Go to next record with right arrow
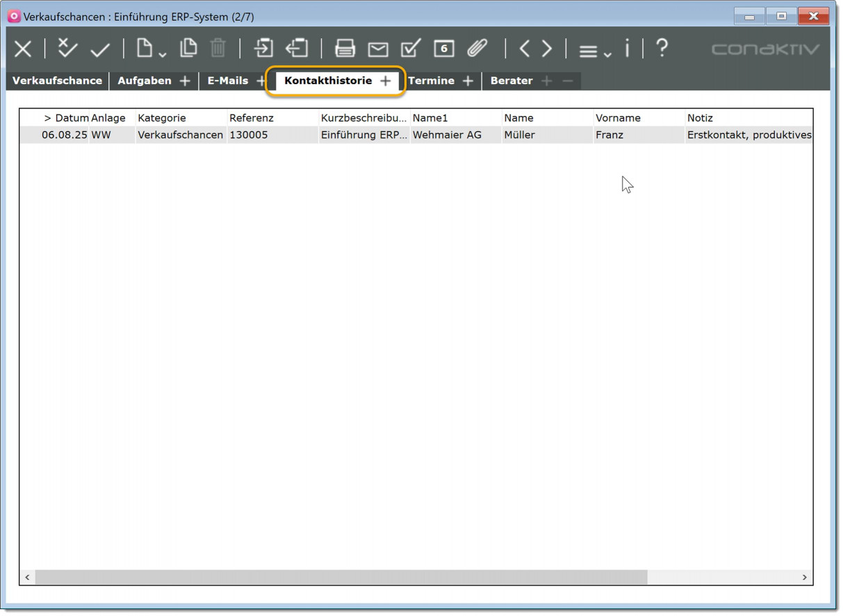Screen dimensions: 843x616 (547, 49)
